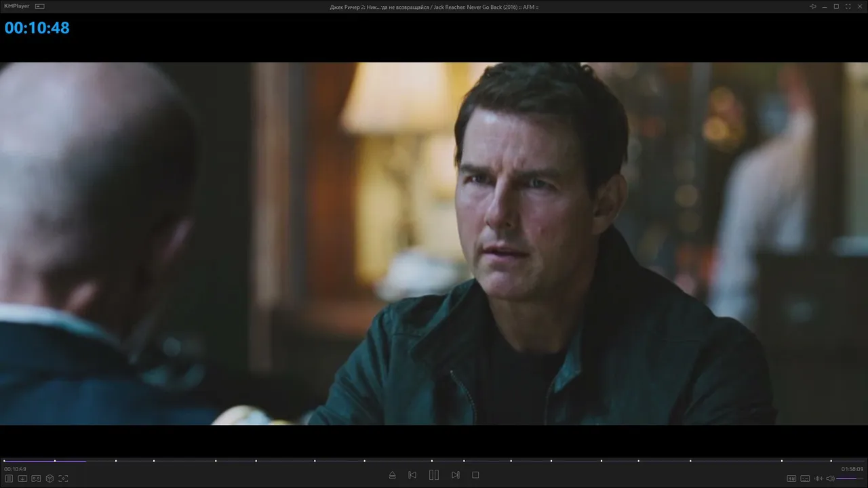Switch the player to fullscreen mode
868x488 pixels.
click(848, 6)
